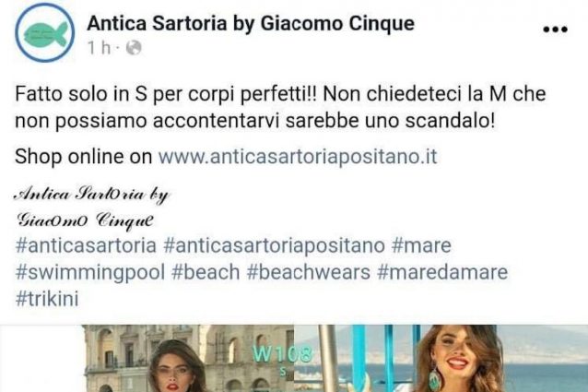Open Antica Sartoria by Giacomo Cinque page name
This screenshot has width=588, height=392.
click(251, 23)
